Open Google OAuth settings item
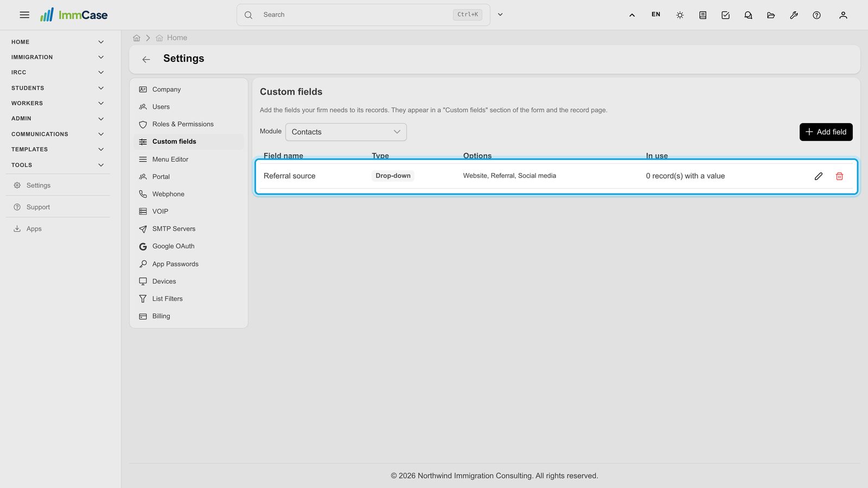The width and height of the screenshot is (868, 488). (189, 246)
